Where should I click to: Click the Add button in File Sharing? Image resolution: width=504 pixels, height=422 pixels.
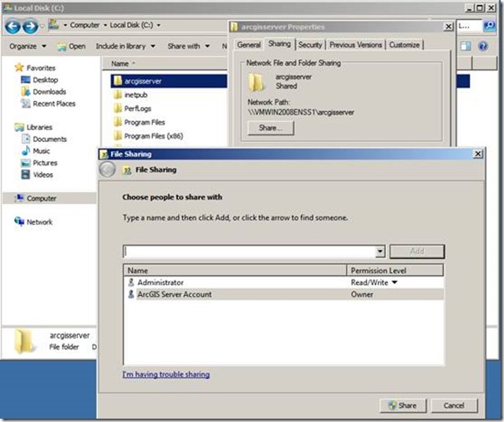coord(417,252)
